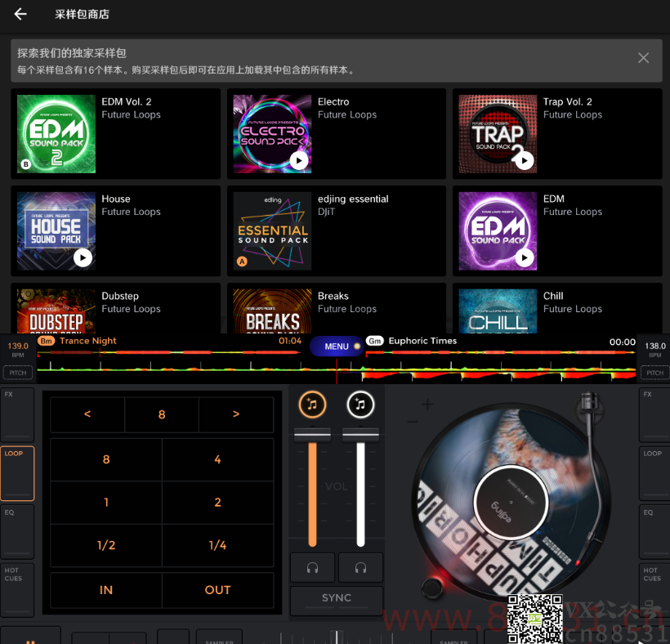The height and width of the screenshot is (644, 670).
Task: Set a 1/4-beat loop
Action: coord(217,545)
